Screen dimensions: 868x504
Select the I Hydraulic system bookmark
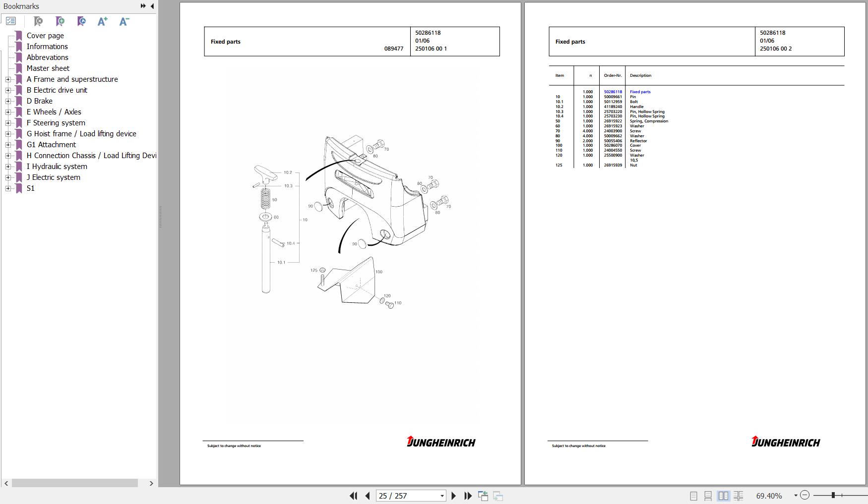tap(57, 167)
